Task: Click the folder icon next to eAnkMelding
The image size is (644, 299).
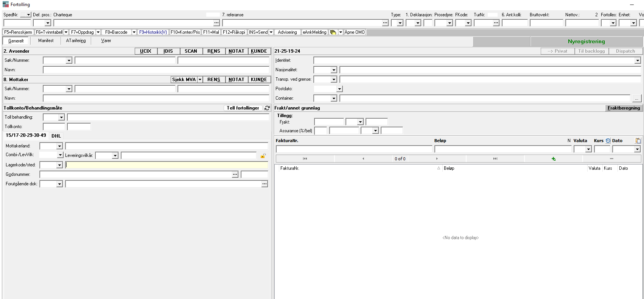Action: pyautogui.click(x=333, y=32)
